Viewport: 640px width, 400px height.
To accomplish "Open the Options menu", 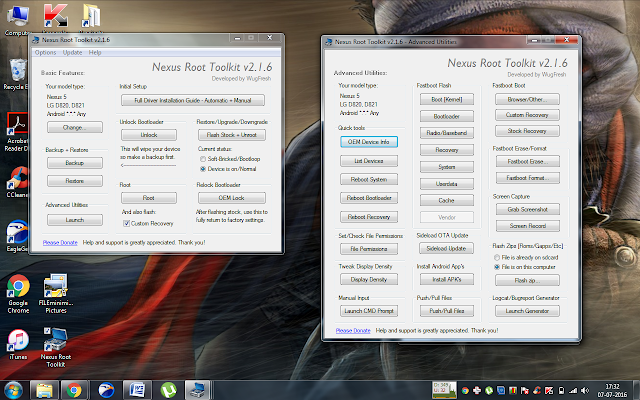I will pyautogui.click(x=45, y=52).
